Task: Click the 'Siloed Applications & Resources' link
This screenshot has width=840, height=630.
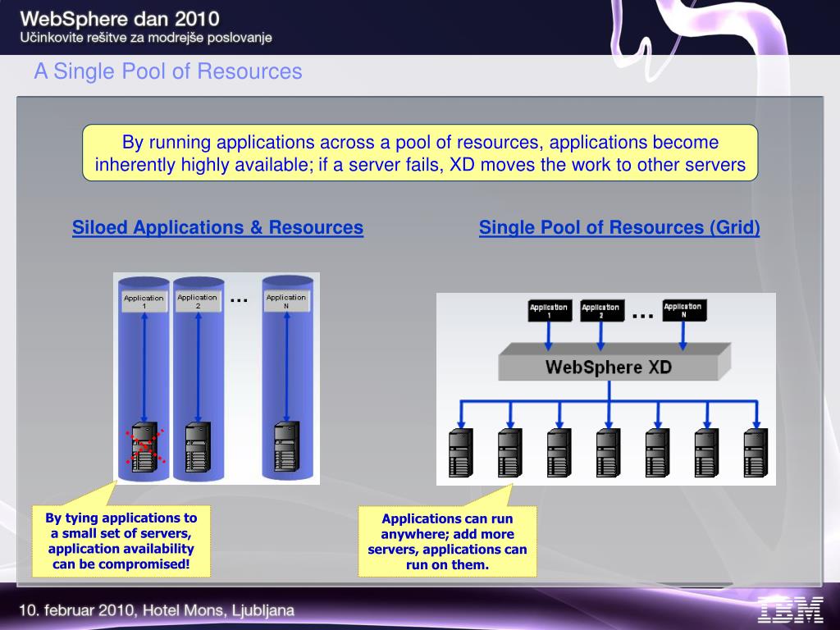Action: point(217,227)
